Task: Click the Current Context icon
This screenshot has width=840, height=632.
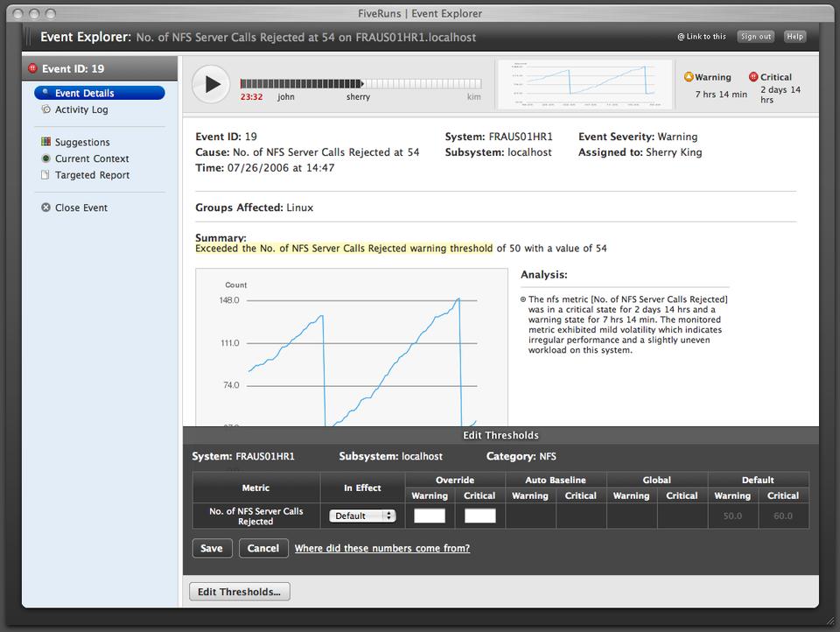Action: click(x=46, y=158)
